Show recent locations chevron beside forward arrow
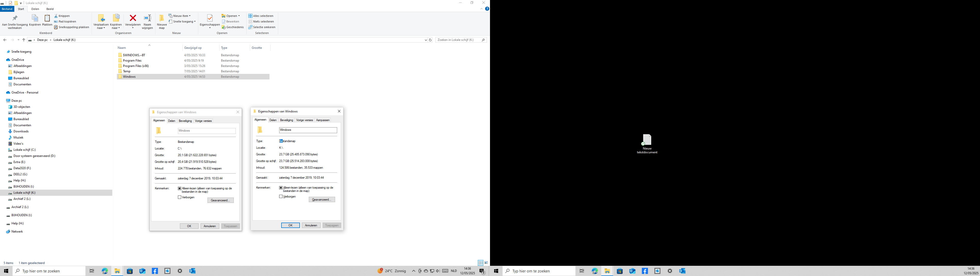The width and height of the screenshot is (980, 276). [x=18, y=40]
